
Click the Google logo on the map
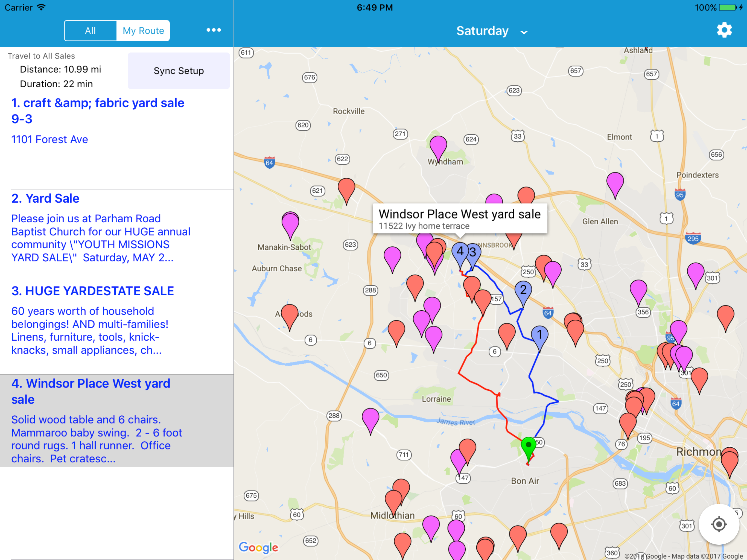tap(258, 547)
